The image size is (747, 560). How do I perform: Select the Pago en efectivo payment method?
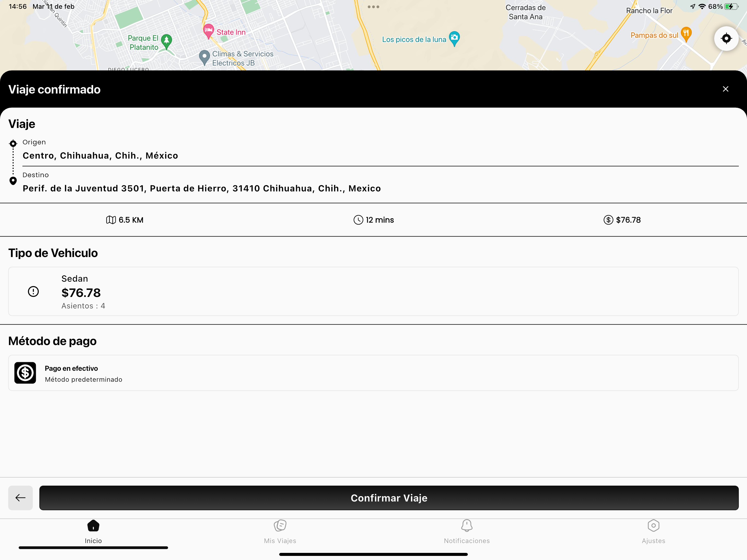click(373, 372)
